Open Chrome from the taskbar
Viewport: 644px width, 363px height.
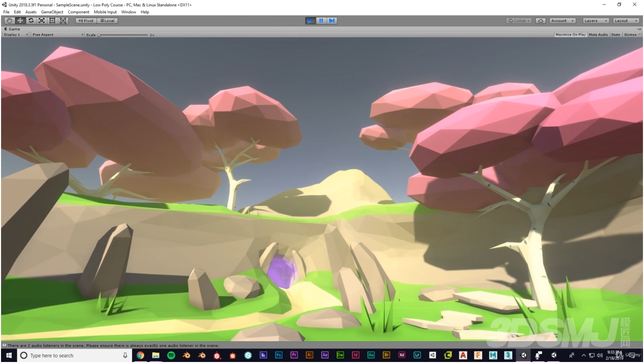point(140,355)
